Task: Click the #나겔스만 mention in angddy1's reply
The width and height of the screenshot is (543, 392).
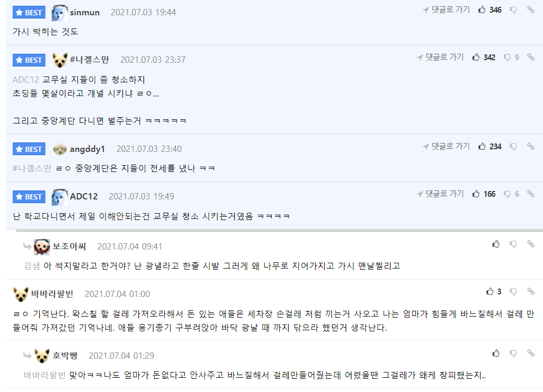Action: click(x=32, y=168)
